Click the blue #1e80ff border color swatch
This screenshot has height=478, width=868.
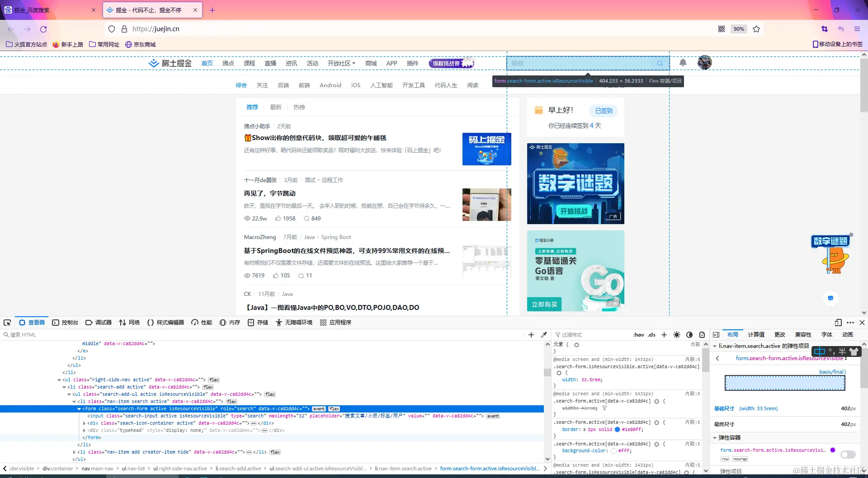[616, 430]
